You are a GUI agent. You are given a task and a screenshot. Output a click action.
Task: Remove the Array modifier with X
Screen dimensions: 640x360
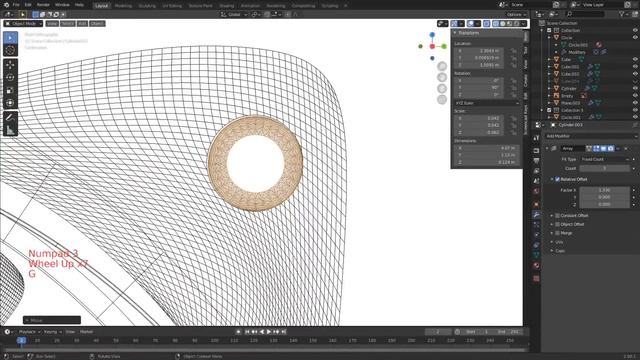point(626,149)
